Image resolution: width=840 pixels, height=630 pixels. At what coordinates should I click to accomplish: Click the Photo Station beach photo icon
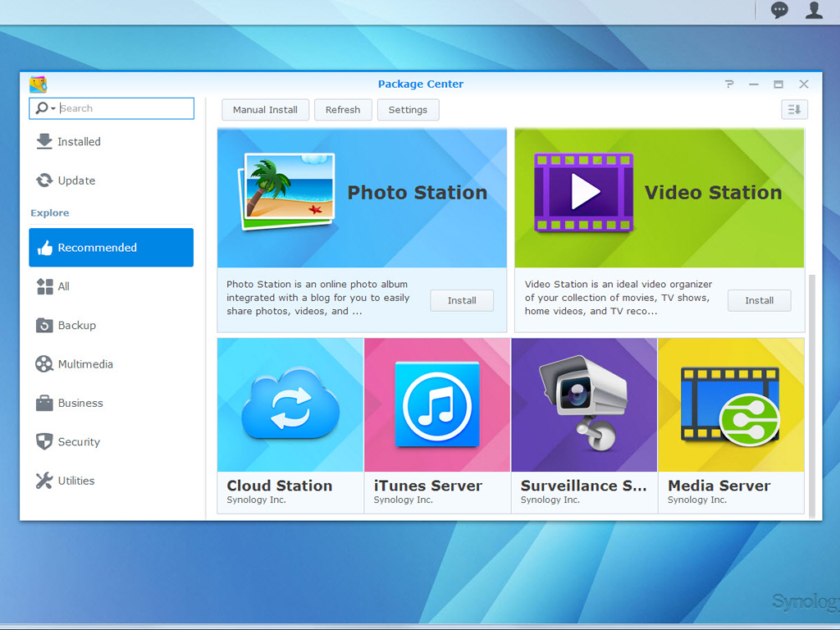point(286,192)
